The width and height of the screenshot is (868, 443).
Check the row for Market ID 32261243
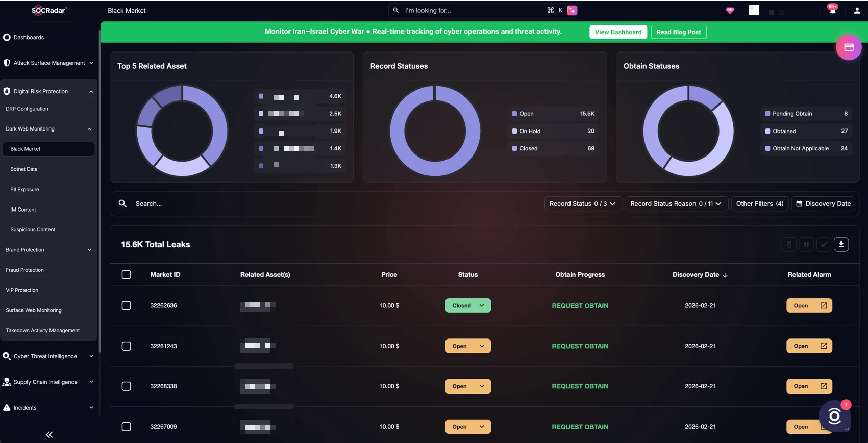[x=127, y=346]
